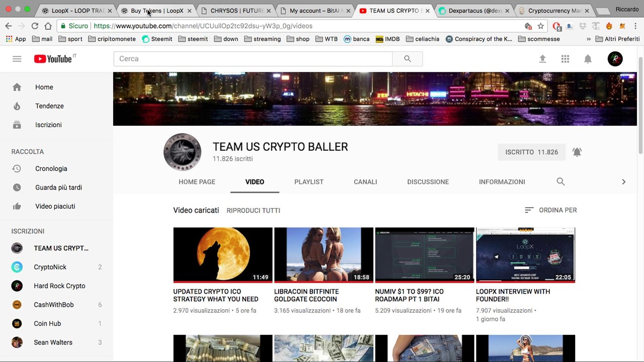The height and width of the screenshot is (362, 644).
Task: Focus the Cerca search field
Action: tap(253, 59)
